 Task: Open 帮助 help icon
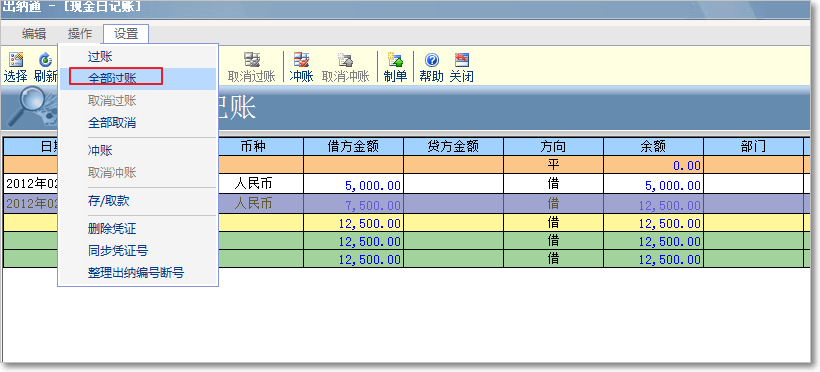click(x=431, y=67)
